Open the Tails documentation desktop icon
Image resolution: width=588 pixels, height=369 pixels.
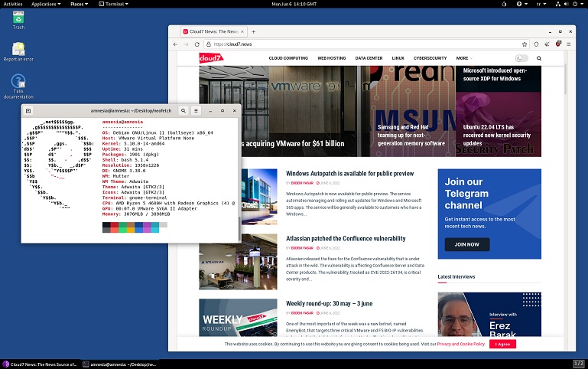(18, 87)
